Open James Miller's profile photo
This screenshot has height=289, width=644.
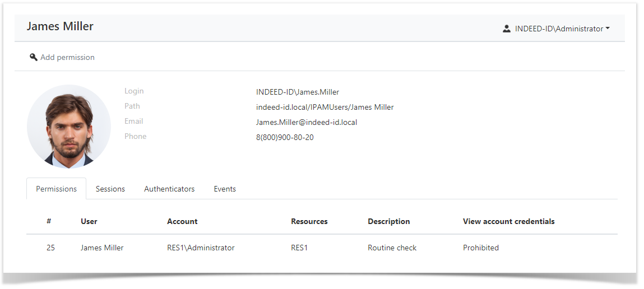[x=69, y=127]
